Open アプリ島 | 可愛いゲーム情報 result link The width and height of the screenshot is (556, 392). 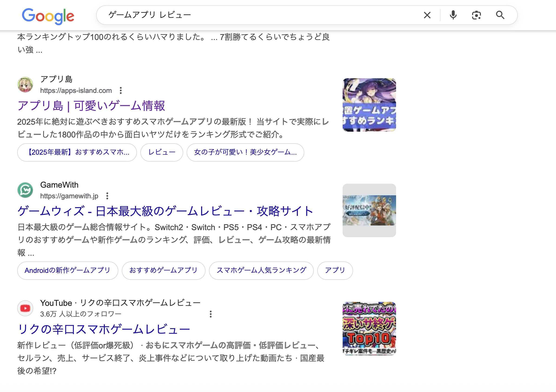[x=91, y=106]
